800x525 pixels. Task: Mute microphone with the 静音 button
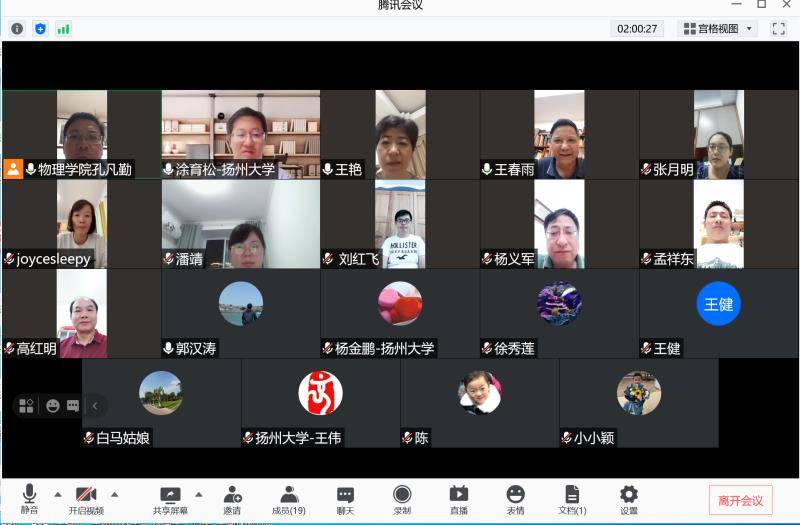click(x=29, y=499)
